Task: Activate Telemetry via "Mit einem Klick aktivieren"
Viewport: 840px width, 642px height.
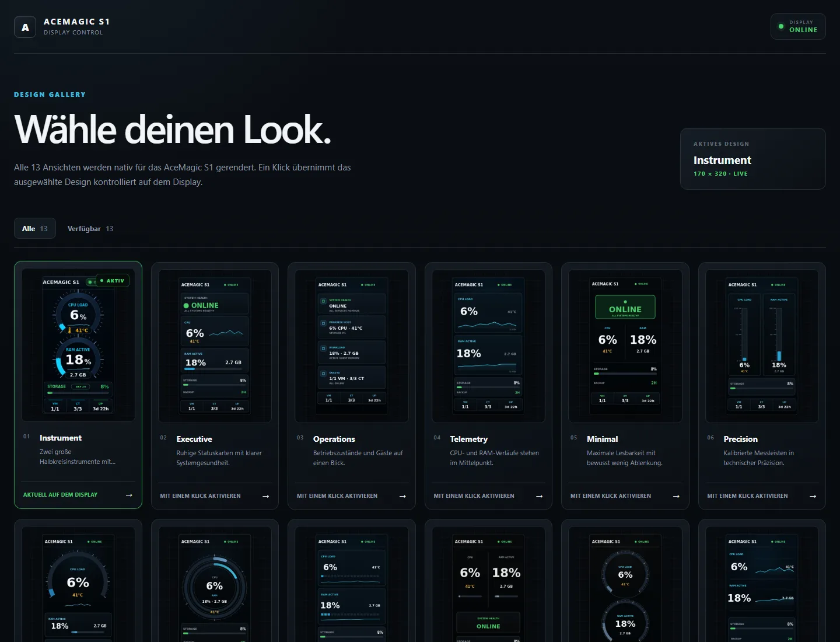Action: (x=474, y=496)
